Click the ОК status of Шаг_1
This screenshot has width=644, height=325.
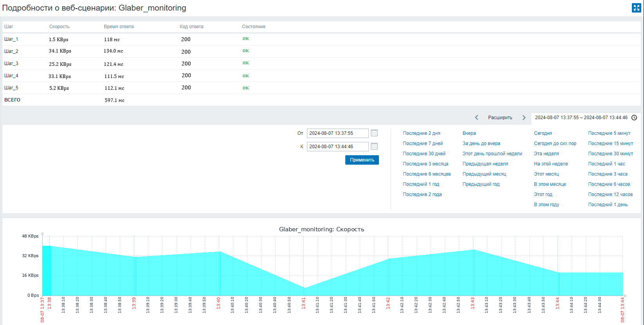point(246,38)
